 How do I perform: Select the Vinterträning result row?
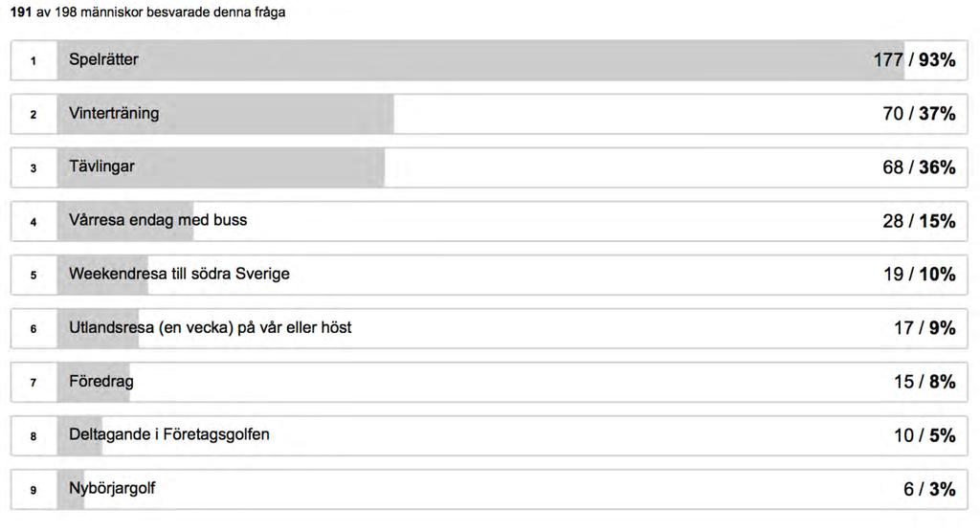click(x=489, y=114)
